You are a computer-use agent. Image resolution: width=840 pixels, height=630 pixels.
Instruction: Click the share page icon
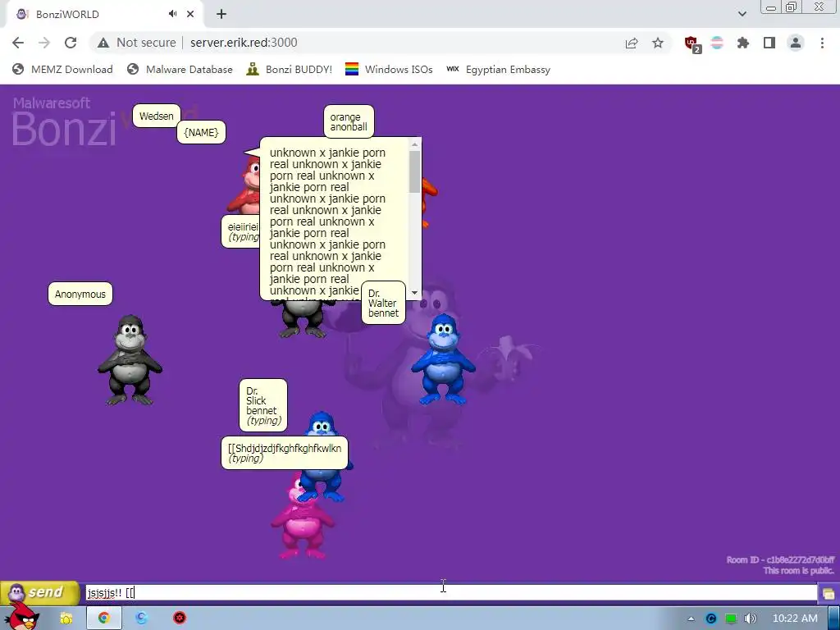632,43
